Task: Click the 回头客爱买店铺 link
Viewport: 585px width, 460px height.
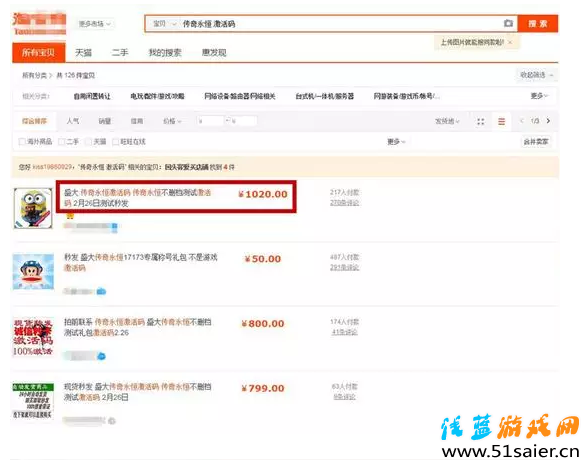Action: [x=186, y=167]
